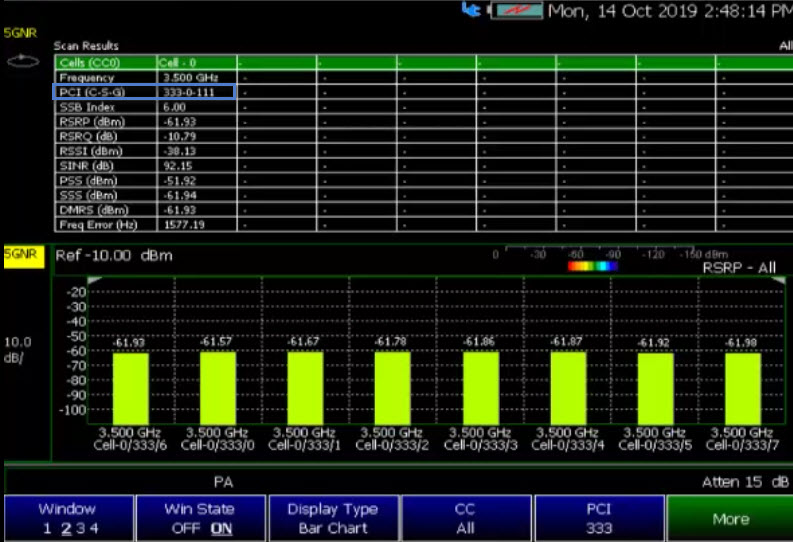The image size is (793, 542).
Task: Click the Freq Error (Hz) row label
Action: pos(98,224)
